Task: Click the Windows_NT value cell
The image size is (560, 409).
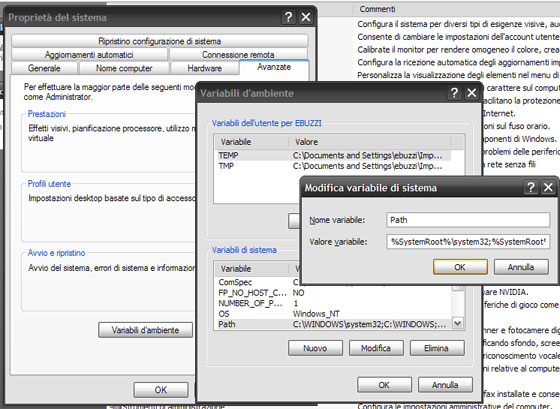Action: [316, 314]
